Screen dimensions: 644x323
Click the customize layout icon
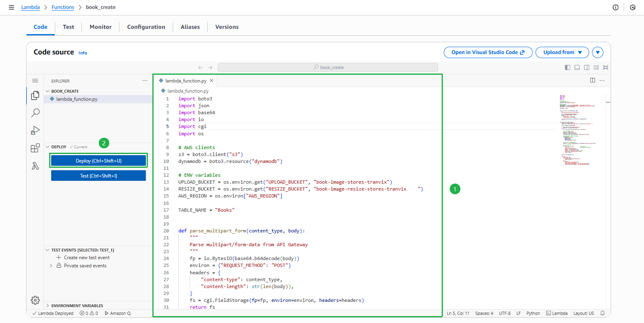tap(596, 67)
